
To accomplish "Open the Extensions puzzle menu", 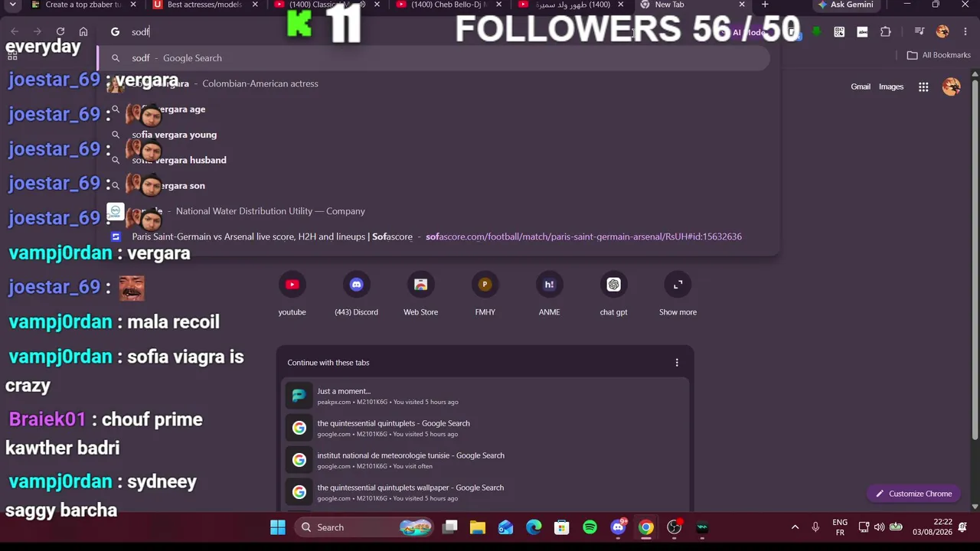I will coord(886,32).
